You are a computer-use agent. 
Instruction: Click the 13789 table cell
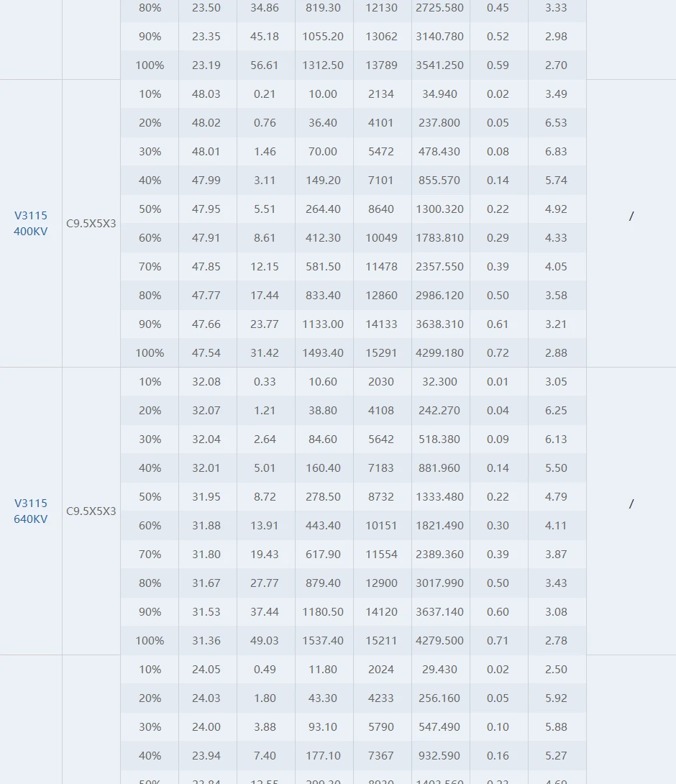point(381,65)
